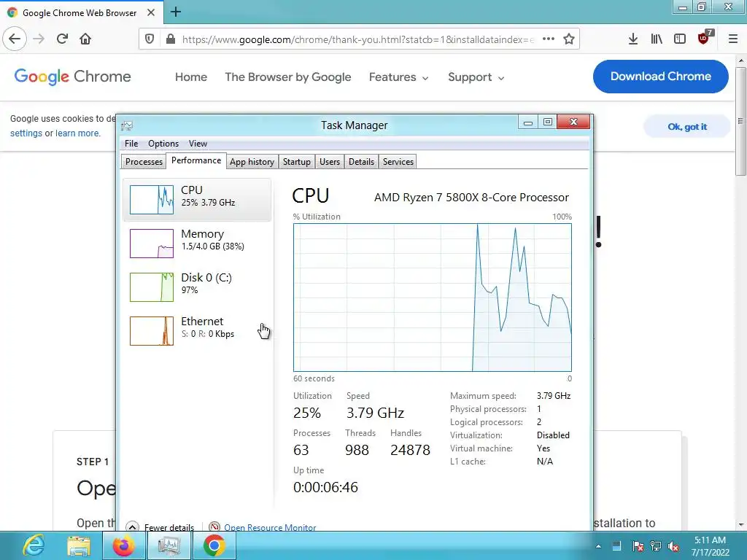The height and width of the screenshot is (560, 747).
Task: Open Internet Explorer from taskbar
Action: [x=34, y=545]
